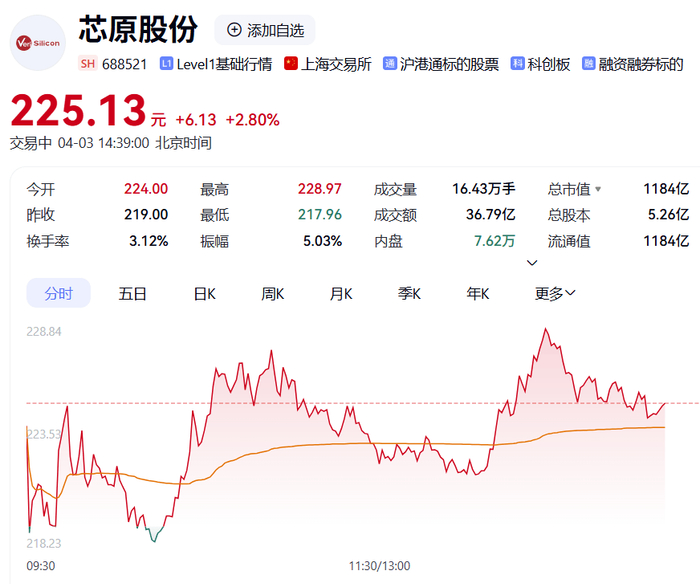Click the 科 badge before 科创板
Image resolution: width=700 pixels, height=584 pixels.
517,63
